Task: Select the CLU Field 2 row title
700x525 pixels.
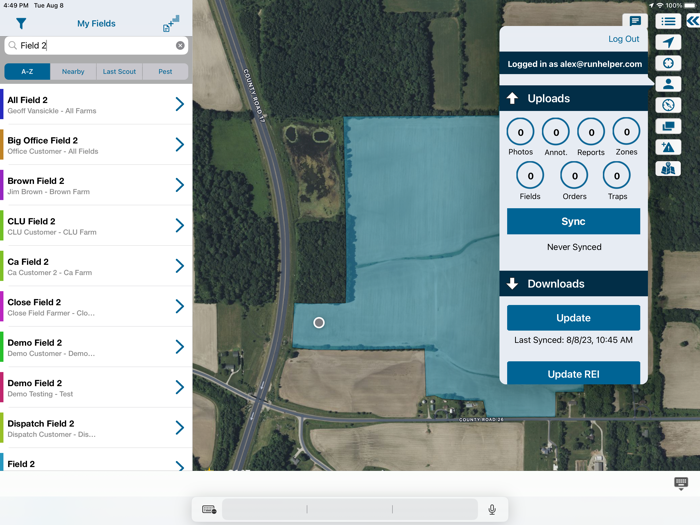Action: tap(31, 221)
